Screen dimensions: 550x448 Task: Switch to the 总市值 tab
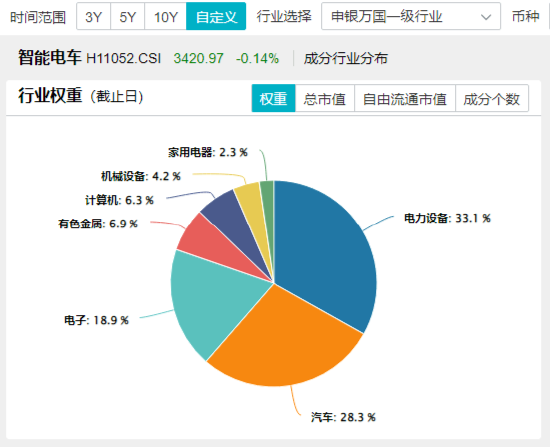point(325,99)
